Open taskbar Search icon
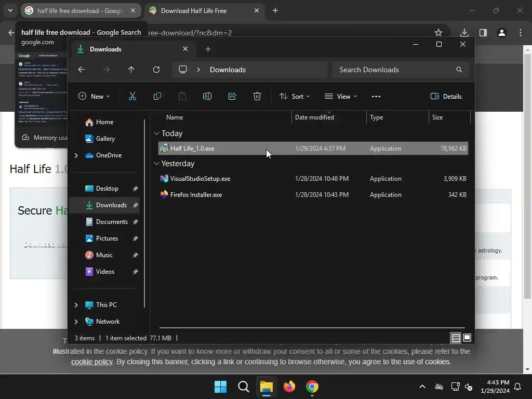 [243, 387]
